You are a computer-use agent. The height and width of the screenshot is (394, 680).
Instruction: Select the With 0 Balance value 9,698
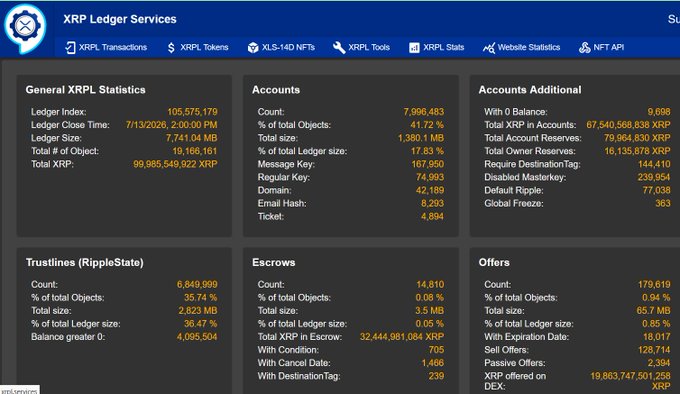659,112
